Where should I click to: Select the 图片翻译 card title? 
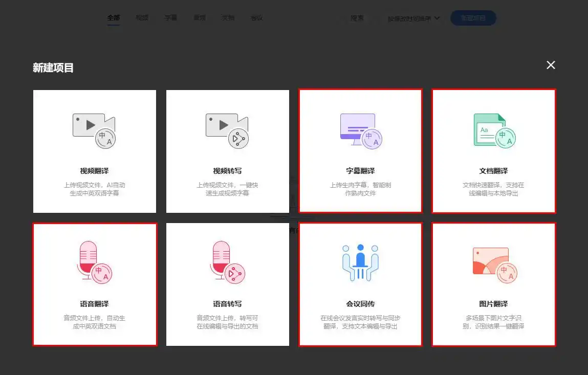point(493,304)
